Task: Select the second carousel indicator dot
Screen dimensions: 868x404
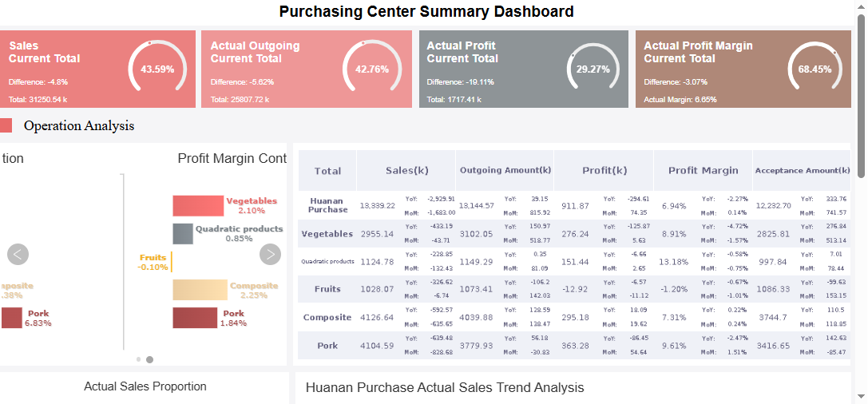Action: click(x=150, y=359)
